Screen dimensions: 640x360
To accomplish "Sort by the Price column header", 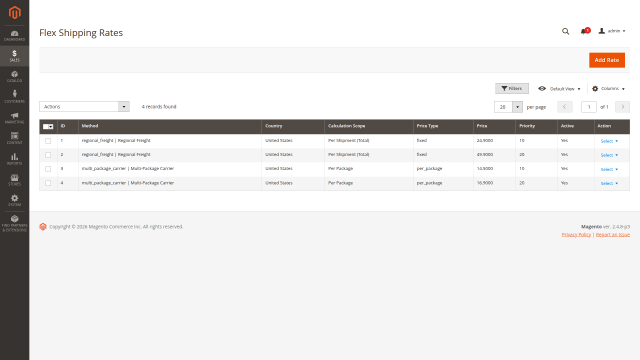I will [x=494, y=126].
